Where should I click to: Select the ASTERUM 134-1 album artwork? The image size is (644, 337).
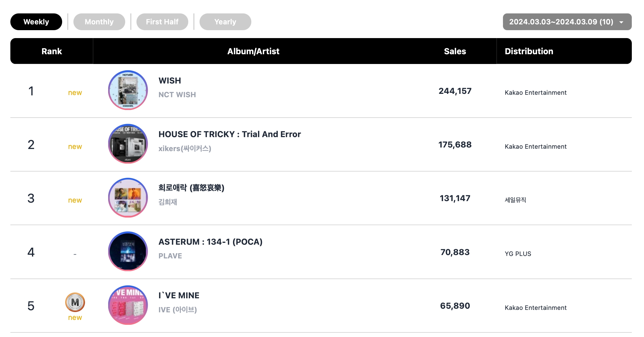point(128,251)
